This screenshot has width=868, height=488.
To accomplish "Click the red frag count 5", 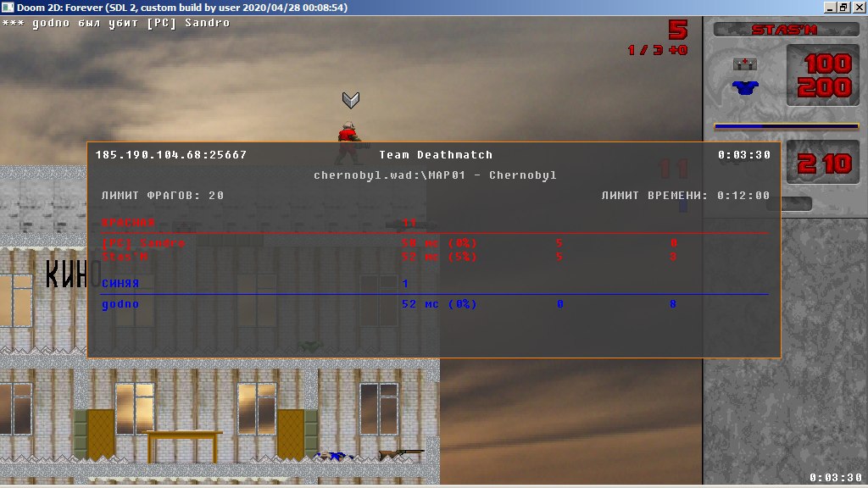I will (x=677, y=30).
